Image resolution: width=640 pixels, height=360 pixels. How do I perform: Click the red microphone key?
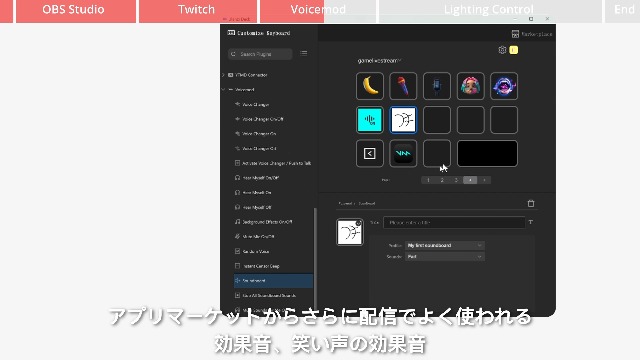point(403,86)
